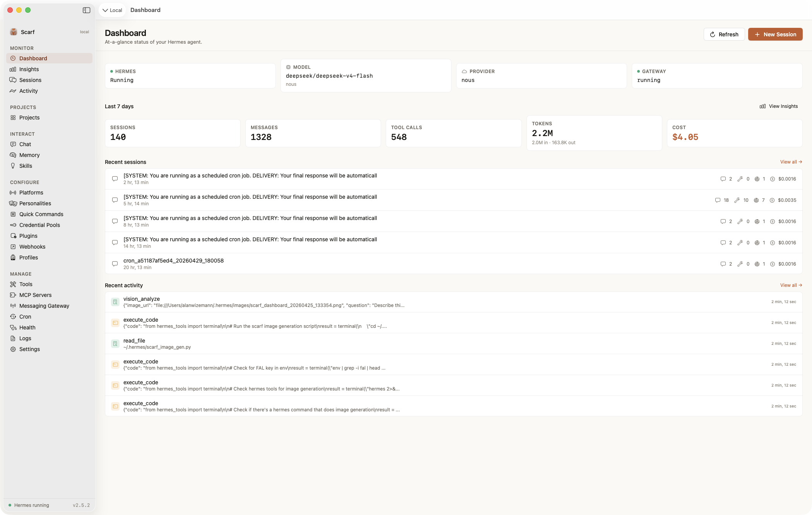Click chat bubble icon of cron_a51187af5ed4 session
812x515 pixels.
click(x=115, y=264)
